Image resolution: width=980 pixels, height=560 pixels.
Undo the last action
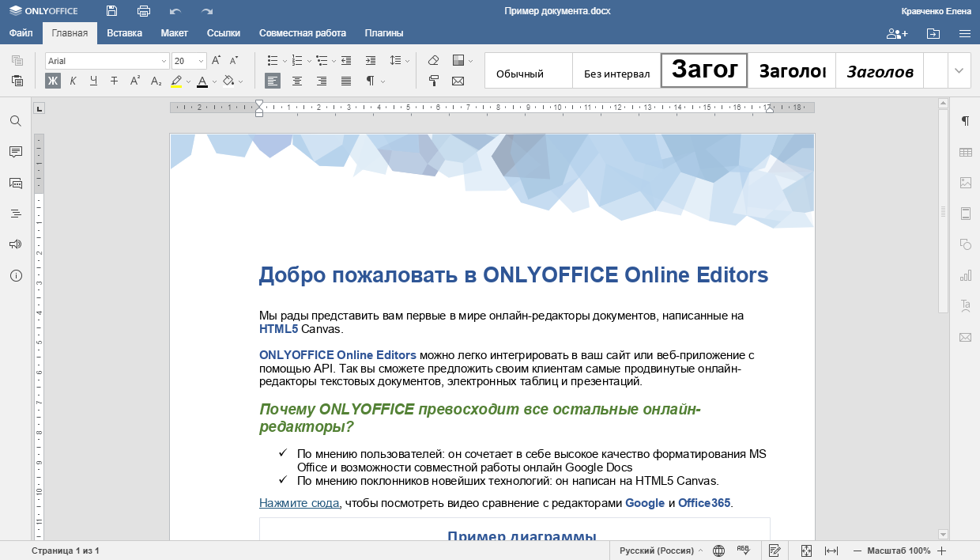click(175, 11)
